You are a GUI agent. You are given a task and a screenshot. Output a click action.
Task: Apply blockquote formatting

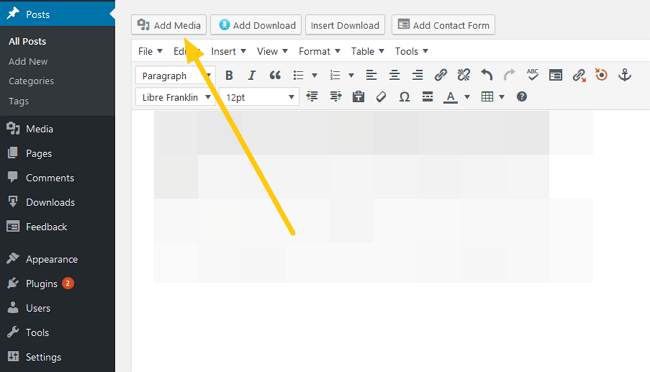coord(275,75)
